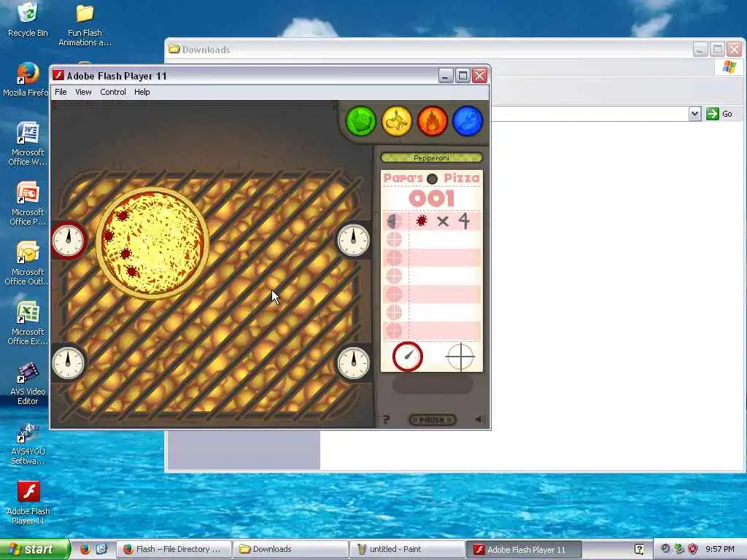Open the Control menu in Flash Player
The image size is (747, 560).
[x=113, y=92]
